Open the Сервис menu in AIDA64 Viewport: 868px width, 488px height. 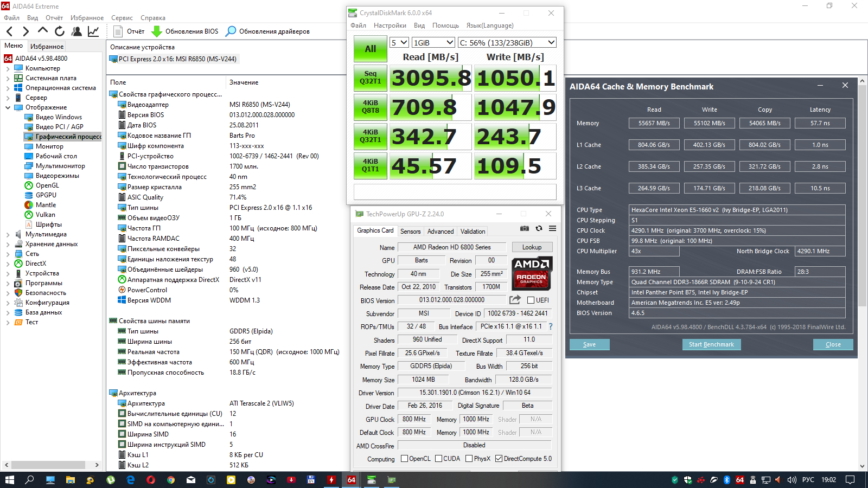tap(122, 18)
